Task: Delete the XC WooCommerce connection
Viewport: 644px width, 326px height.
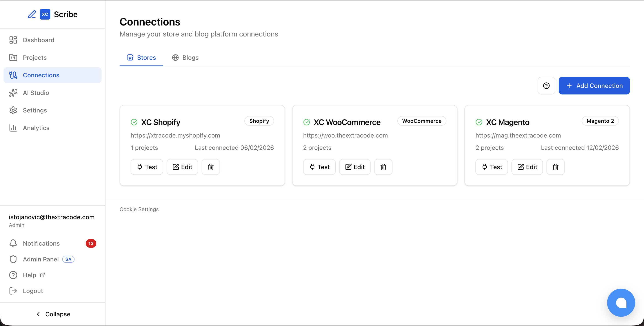Action: pyautogui.click(x=383, y=167)
